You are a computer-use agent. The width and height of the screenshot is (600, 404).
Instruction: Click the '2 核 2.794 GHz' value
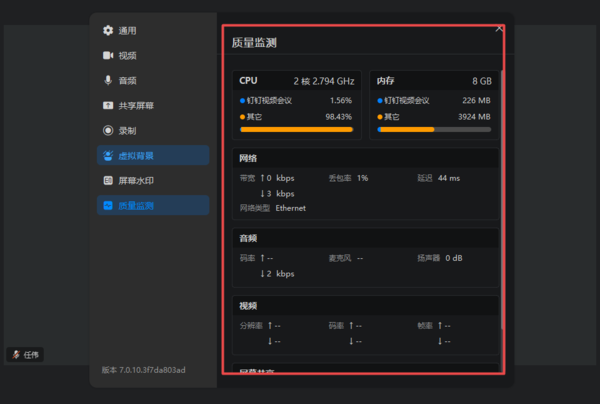(x=324, y=81)
